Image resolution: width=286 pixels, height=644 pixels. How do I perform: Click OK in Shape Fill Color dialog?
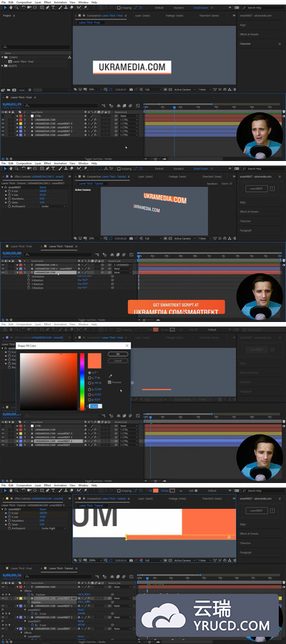click(x=118, y=354)
